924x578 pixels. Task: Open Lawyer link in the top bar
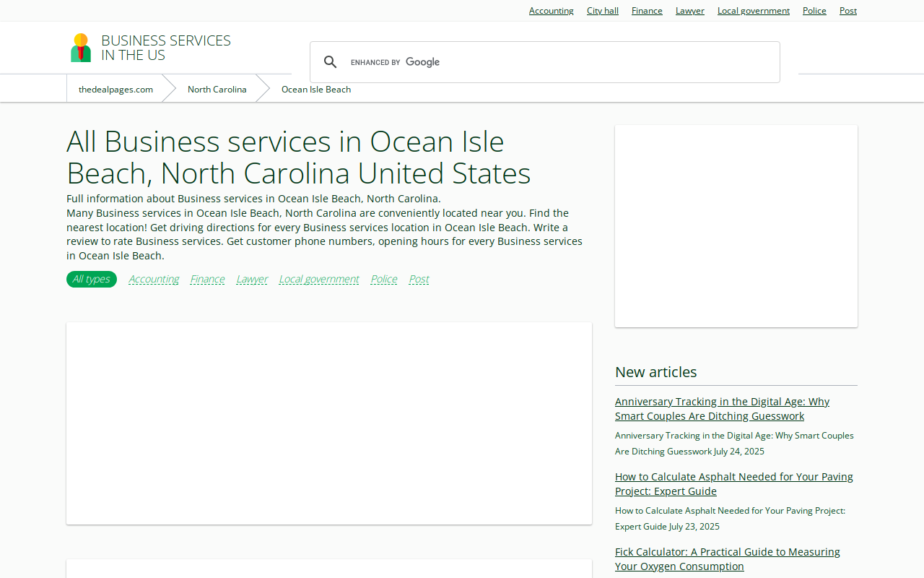pyautogui.click(x=690, y=11)
